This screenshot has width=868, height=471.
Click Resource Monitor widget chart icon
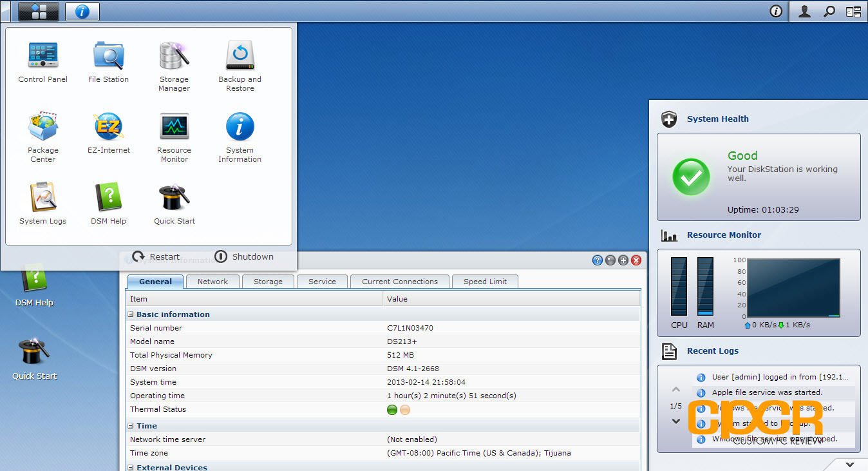[x=670, y=235]
